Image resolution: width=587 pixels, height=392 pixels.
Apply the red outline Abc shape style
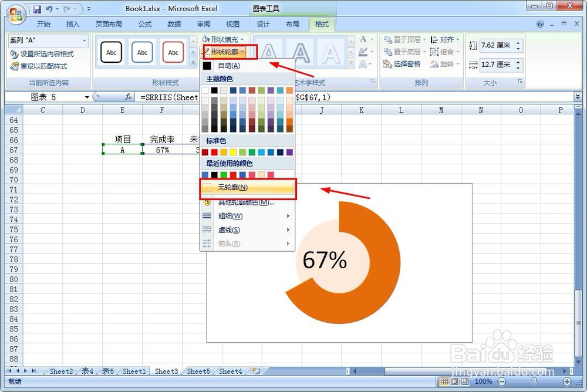point(173,52)
